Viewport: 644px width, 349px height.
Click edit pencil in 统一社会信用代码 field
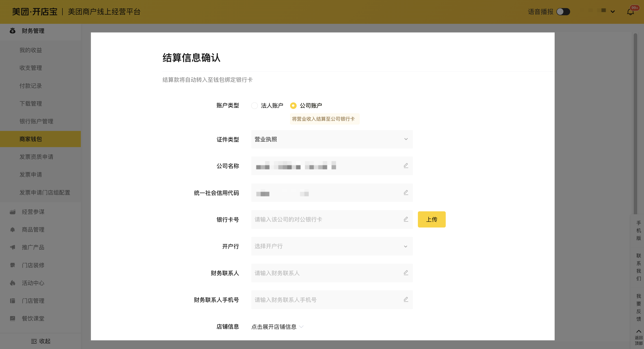click(406, 192)
